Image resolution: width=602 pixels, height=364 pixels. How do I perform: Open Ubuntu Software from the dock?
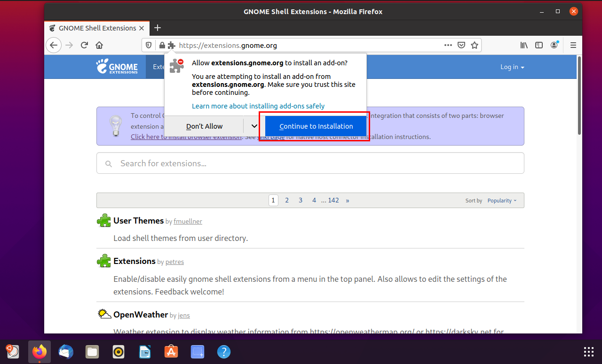pos(171,351)
